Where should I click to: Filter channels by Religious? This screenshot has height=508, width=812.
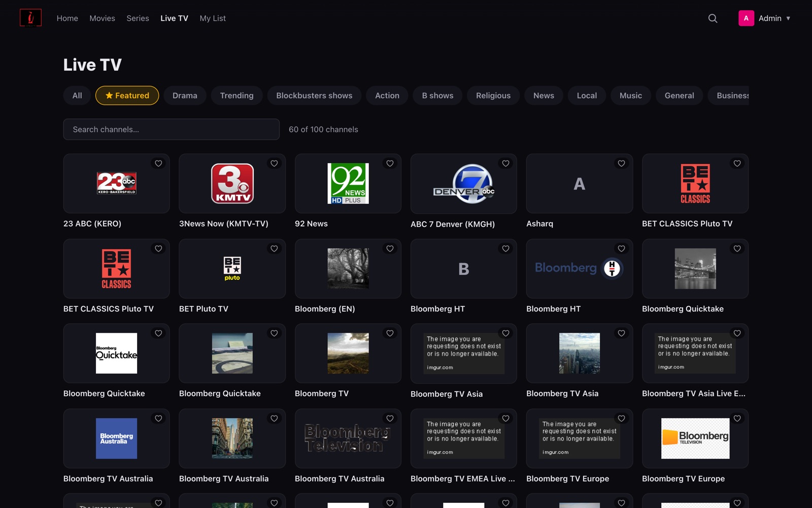click(493, 96)
